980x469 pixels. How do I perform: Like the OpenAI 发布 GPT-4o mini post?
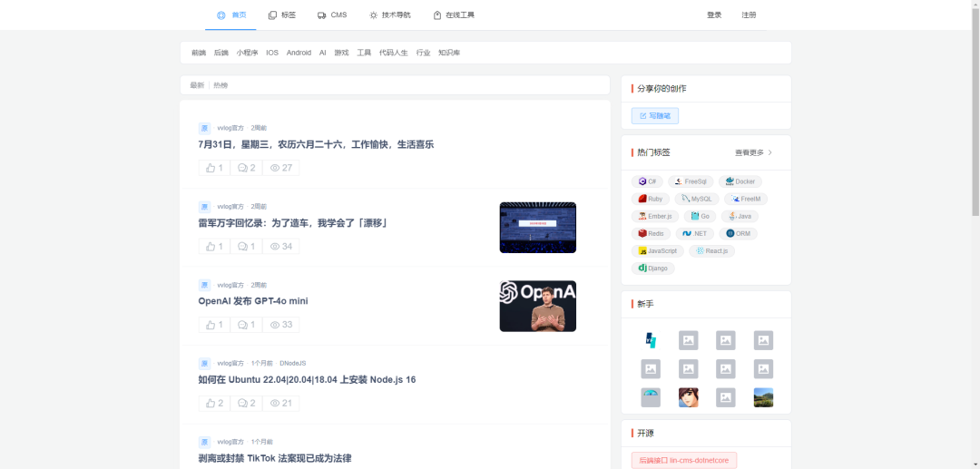pyautogui.click(x=214, y=325)
